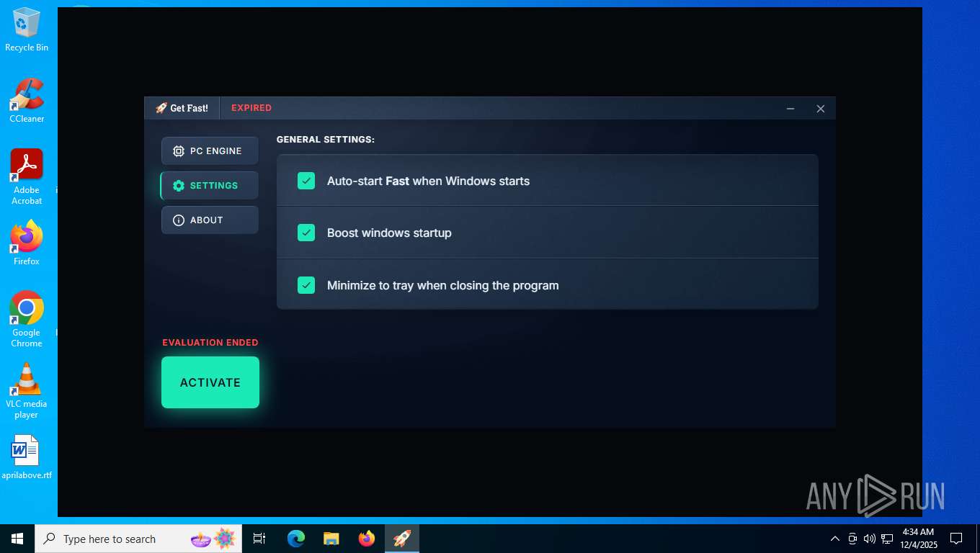Open Firefox desktop shortcut

tap(27, 243)
